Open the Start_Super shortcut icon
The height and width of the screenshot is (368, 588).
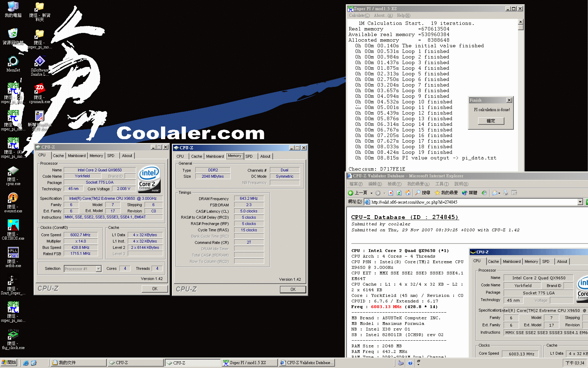(13, 285)
